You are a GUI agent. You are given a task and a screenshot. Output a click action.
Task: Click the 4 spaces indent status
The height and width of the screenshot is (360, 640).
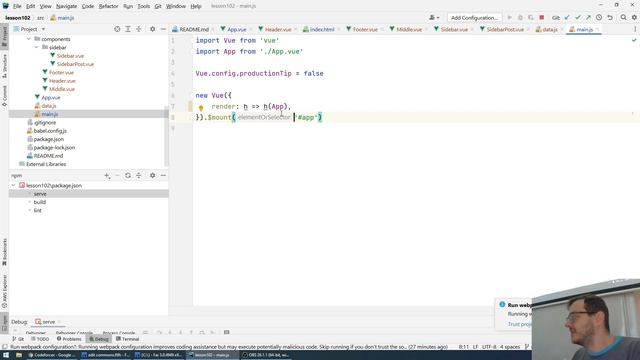pyautogui.click(x=510, y=347)
